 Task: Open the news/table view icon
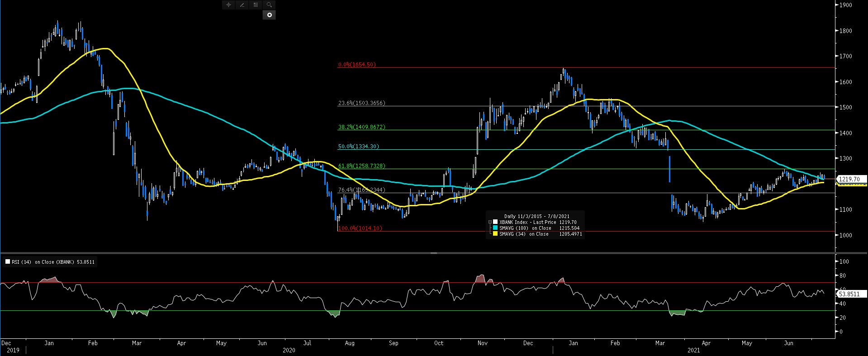pos(256,5)
